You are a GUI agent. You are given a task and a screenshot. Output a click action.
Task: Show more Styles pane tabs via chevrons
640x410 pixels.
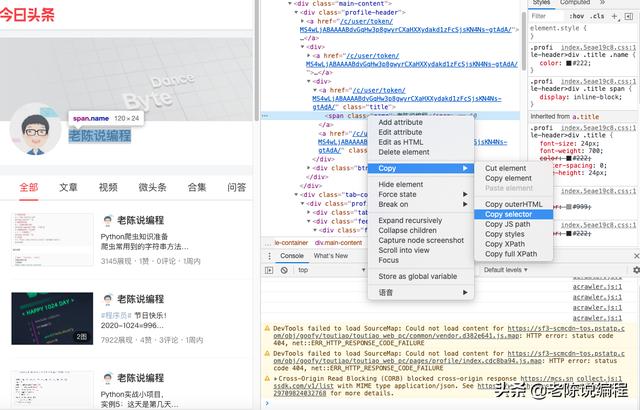602,2
